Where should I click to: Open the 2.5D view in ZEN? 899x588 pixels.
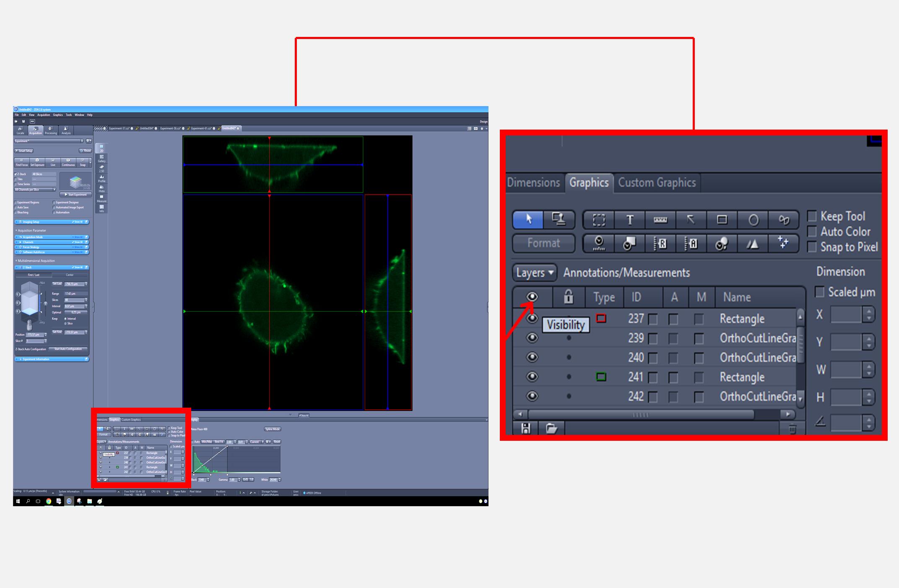[x=101, y=169]
